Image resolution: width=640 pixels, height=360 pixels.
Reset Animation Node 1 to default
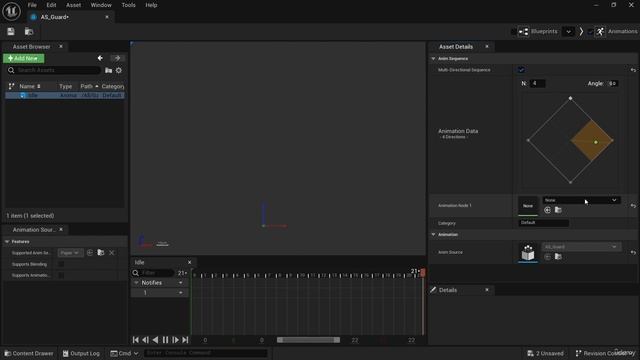coord(633,206)
